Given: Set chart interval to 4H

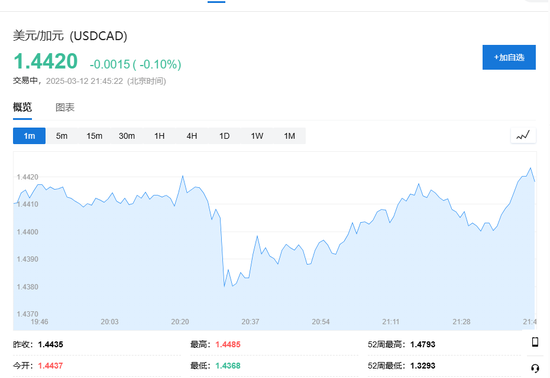Looking at the screenshot, I should (x=192, y=136).
